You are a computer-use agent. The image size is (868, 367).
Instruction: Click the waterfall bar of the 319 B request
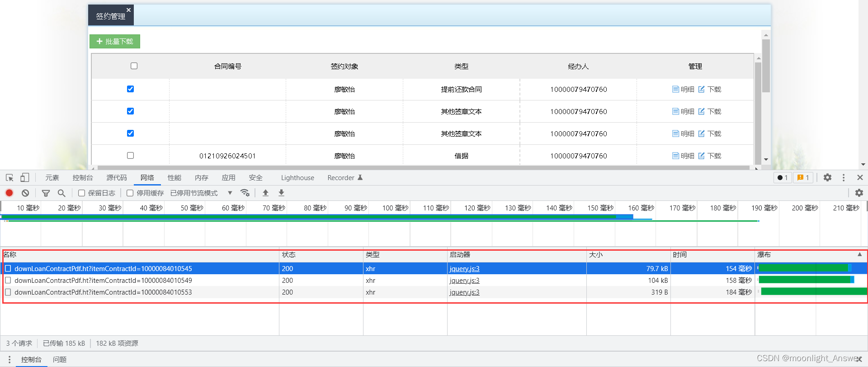coord(814,291)
